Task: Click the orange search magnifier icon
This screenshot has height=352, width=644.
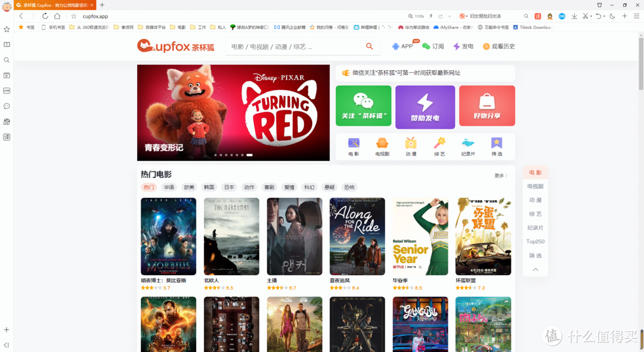Action: (369, 46)
